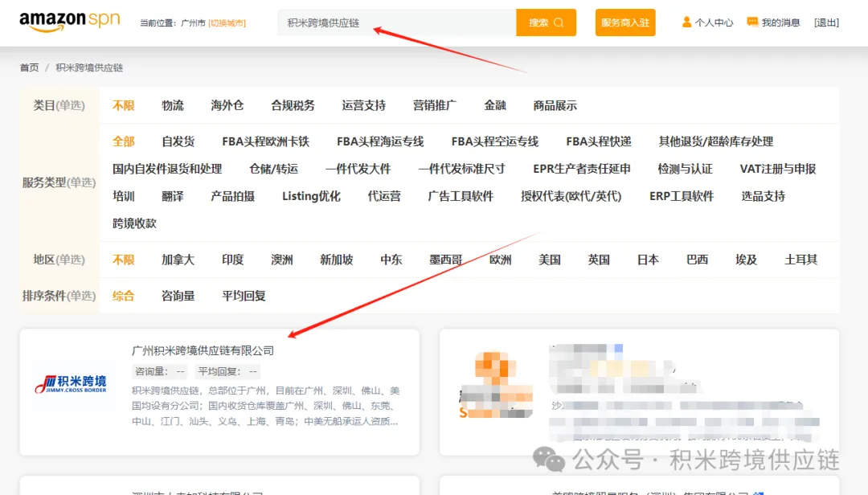This screenshot has height=495, width=868.
Task: Choose 跨境收款 service type
Action: click(134, 223)
